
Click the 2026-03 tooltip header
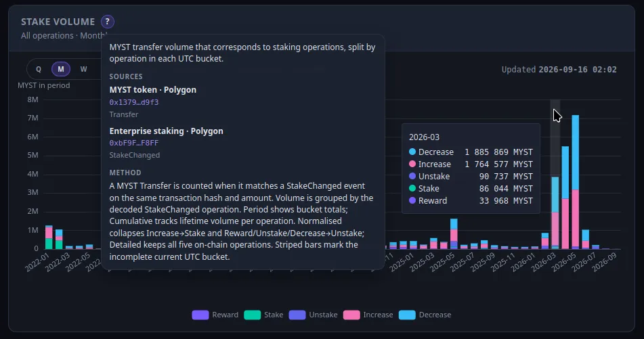coord(425,137)
